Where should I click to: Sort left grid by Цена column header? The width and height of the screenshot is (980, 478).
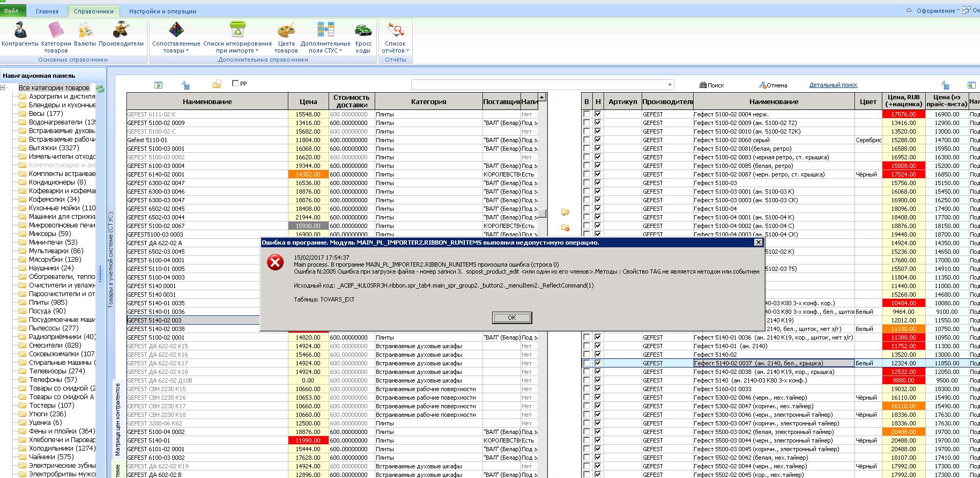point(308,101)
